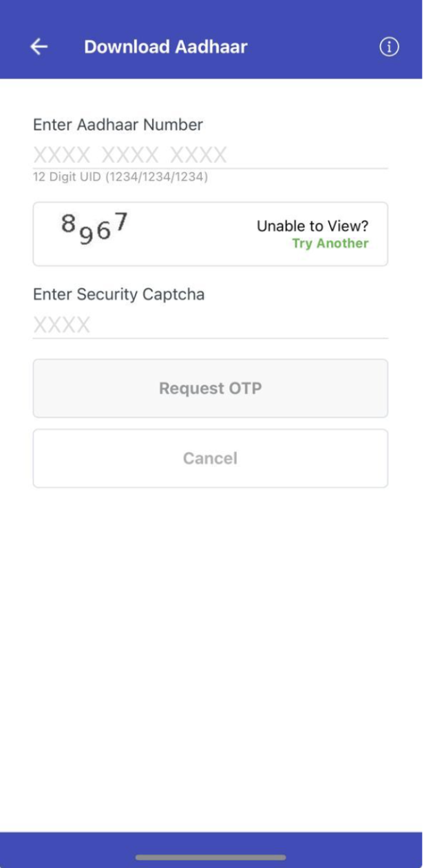The image size is (424, 868).
Task: Select the Unable to View? text
Action: (312, 226)
